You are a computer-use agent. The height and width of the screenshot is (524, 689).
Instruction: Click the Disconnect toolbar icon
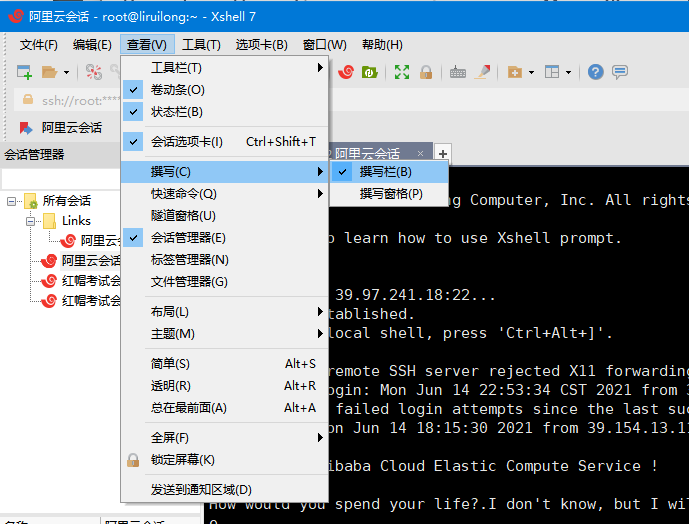pos(94,72)
